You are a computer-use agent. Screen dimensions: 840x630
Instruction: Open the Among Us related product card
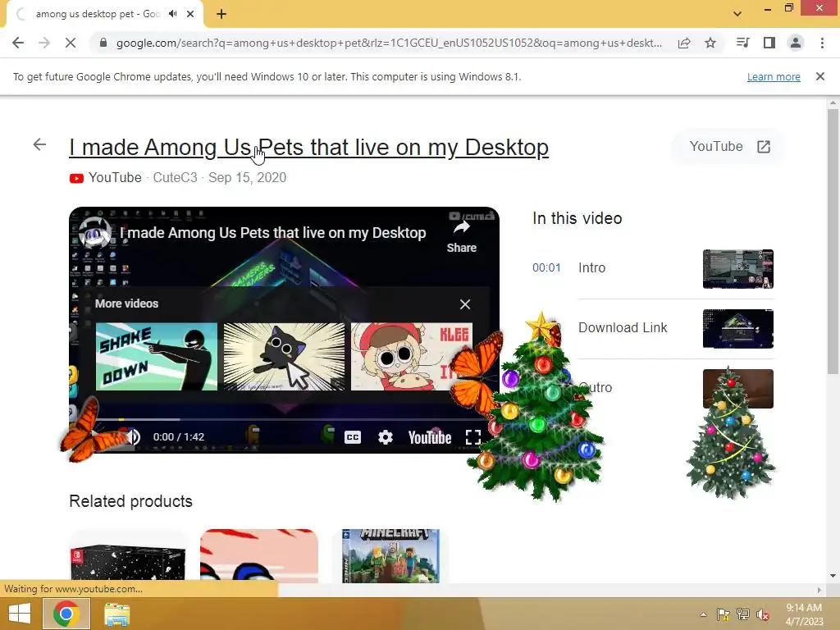click(259, 556)
